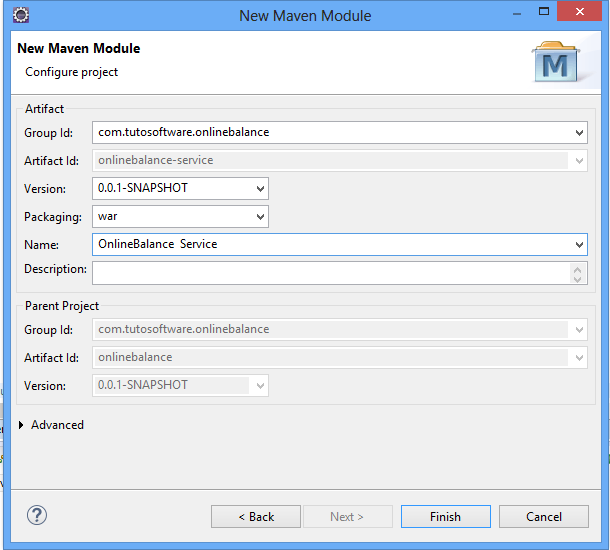Image resolution: width=610 pixels, height=550 pixels.
Task: Go to previous page with Back button
Action: (x=256, y=517)
